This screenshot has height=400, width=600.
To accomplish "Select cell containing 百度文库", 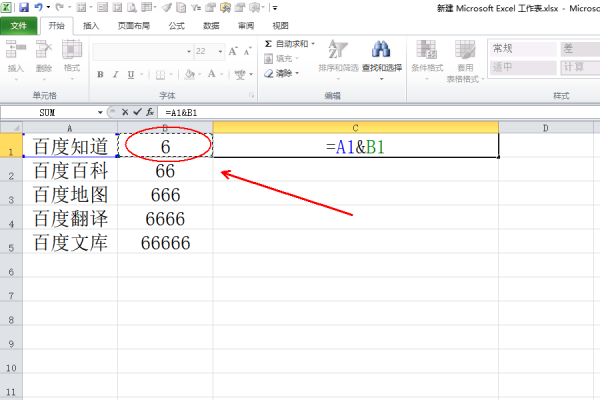I will click(70, 241).
